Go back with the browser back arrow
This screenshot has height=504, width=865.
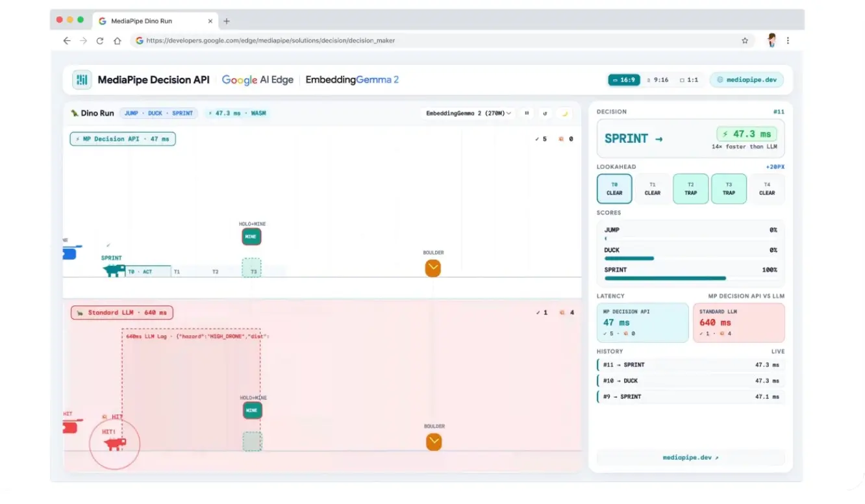[x=66, y=40]
